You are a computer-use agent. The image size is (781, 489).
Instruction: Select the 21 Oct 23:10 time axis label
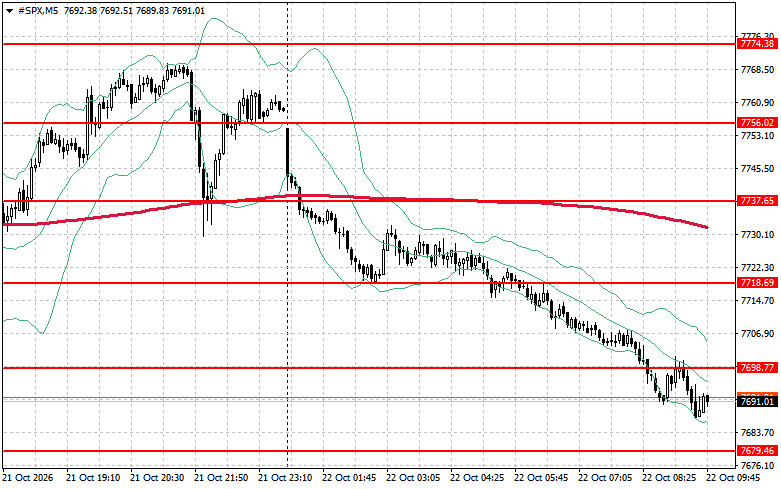(285, 478)
